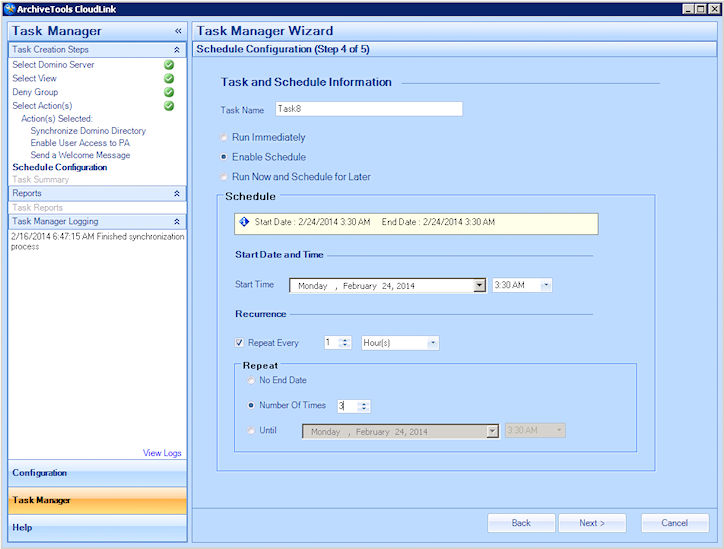Go to Deny Group step
This screenshot has height=549, width=724.
click(x=35, y=92)
